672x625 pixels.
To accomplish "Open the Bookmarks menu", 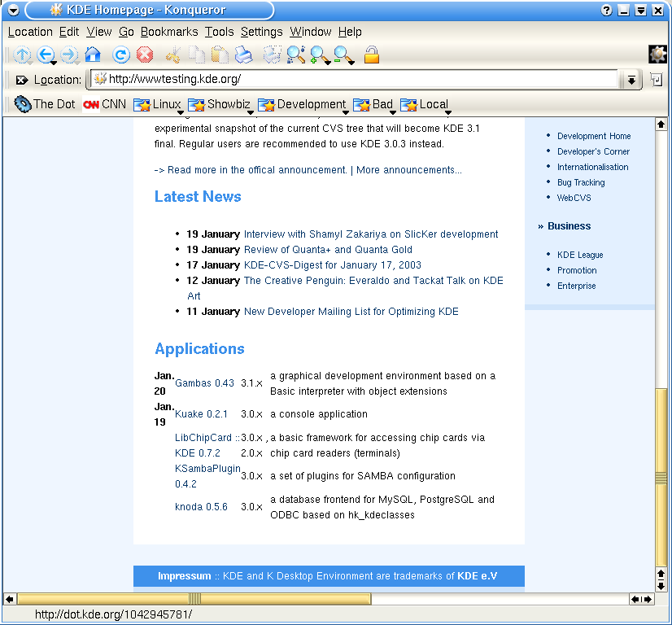I will [169, 32].
